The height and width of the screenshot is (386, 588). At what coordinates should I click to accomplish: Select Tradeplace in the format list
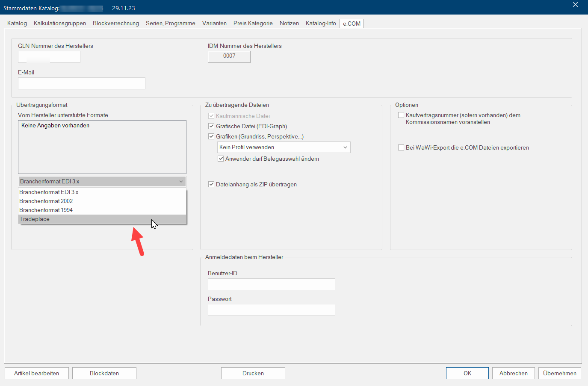pyautogui.click(x=35, y=219)
